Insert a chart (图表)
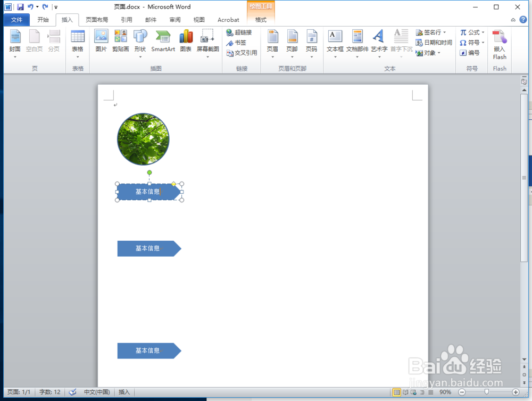Image resolution: width=532 pixels, height=401 pixels. tap(186, 41)
